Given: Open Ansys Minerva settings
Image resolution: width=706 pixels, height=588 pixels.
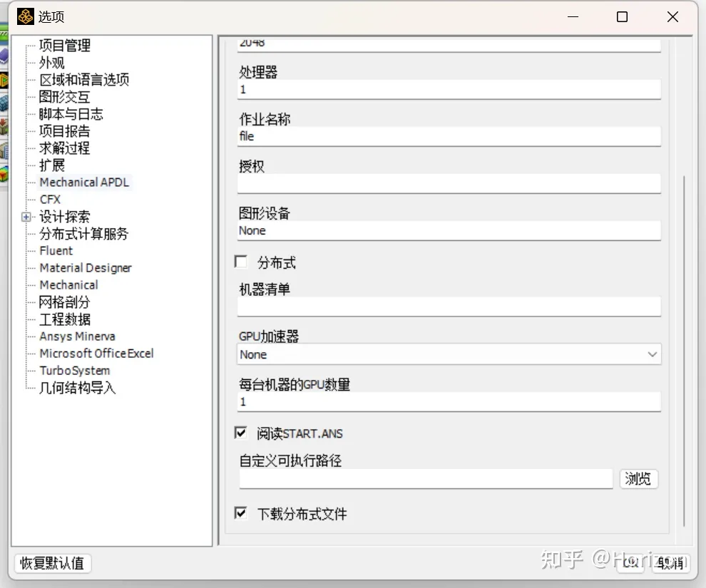Looking at the screenshot, I should point(78,336).
